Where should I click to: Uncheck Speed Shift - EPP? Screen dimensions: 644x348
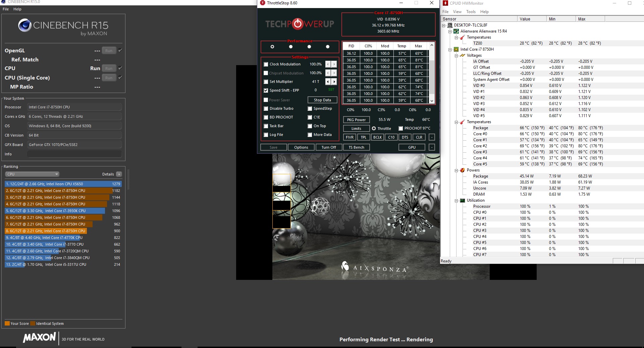coord(266,91)
